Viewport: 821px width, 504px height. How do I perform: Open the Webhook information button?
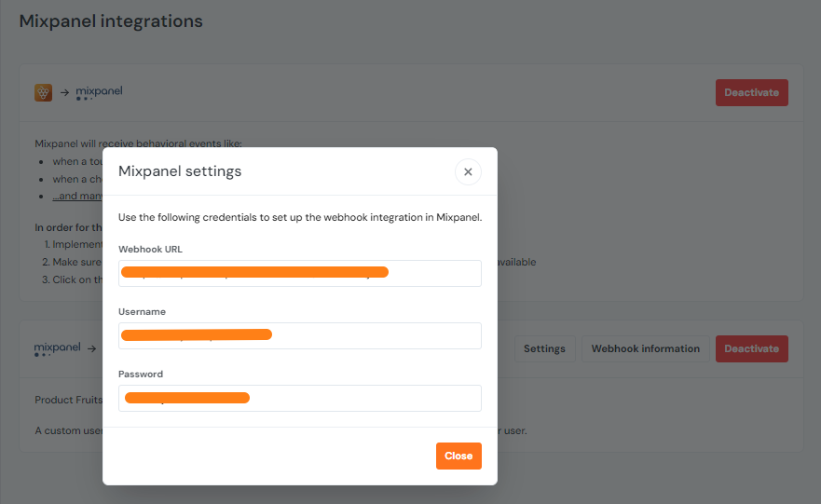645,348
